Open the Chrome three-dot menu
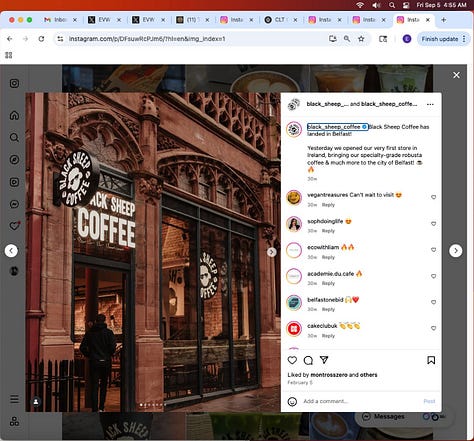Viewport: 474px width, 441px height. tap(464, 39)
